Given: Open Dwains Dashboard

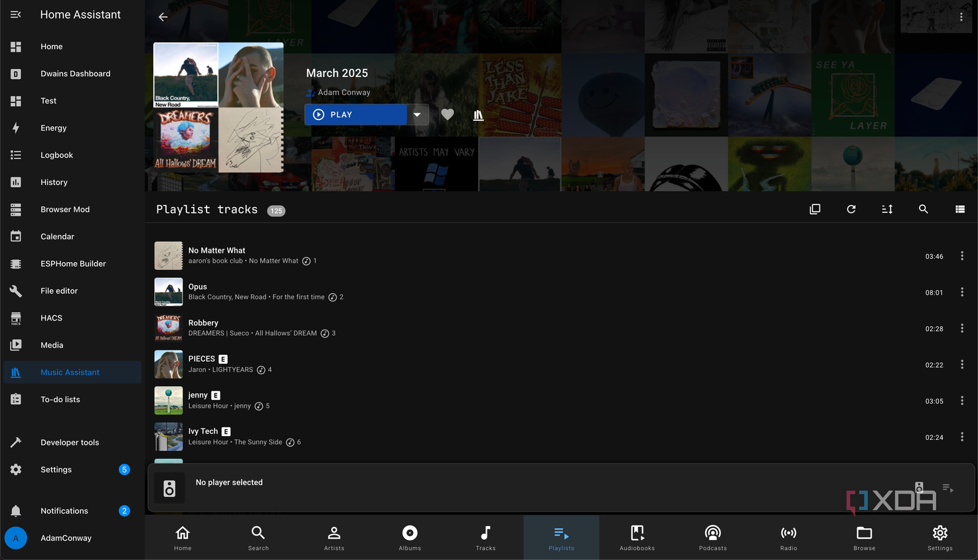Looking at the screenshot, I should (72, 74).
